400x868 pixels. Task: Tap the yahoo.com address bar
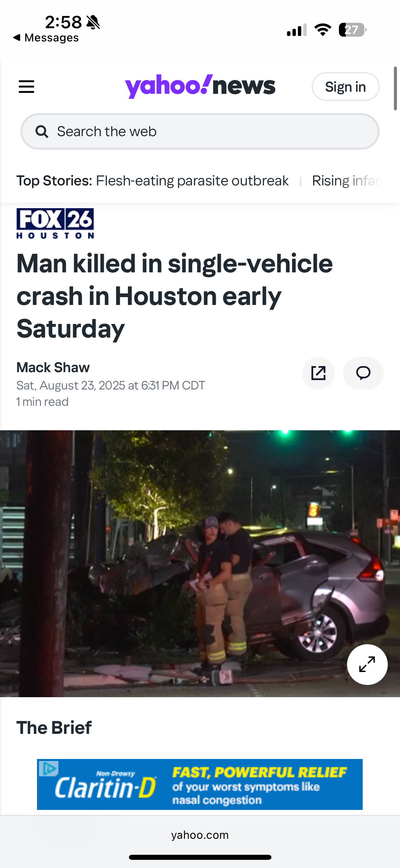click(200, 835)
